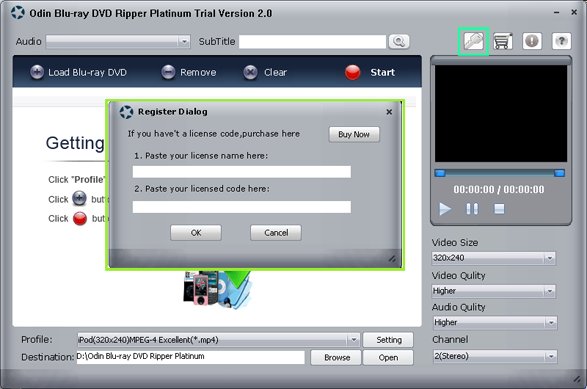Open the register key icon
Screen dimensions: 587x389
(474, 41)
